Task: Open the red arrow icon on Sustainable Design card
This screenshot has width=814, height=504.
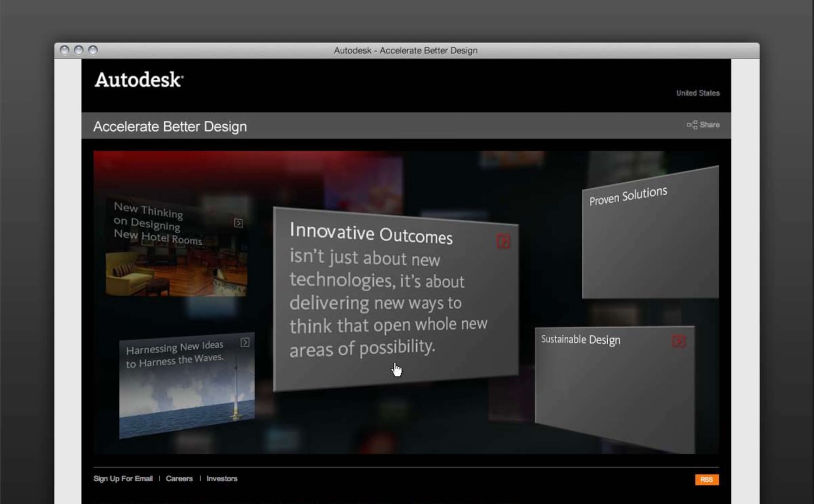Action: coord(678,341)
